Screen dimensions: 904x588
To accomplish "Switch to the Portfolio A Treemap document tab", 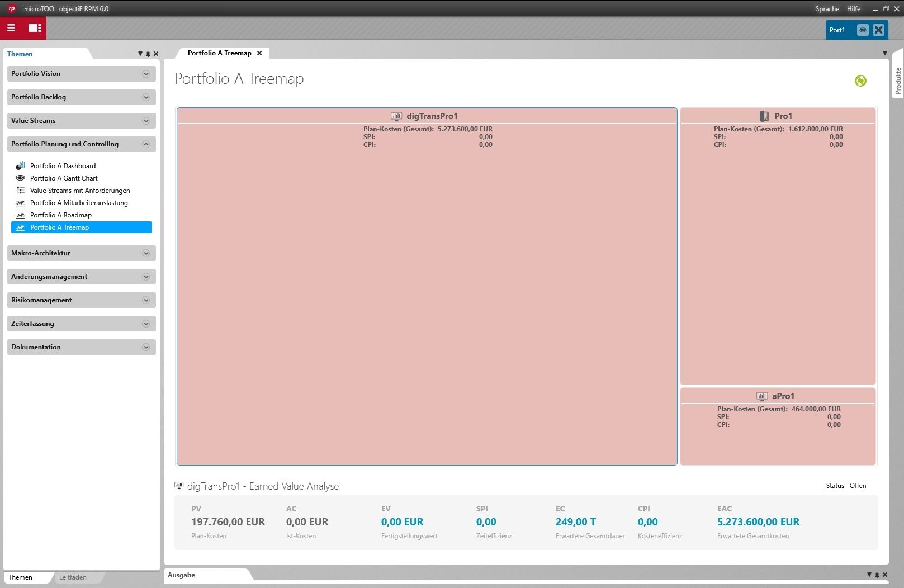I will (x=219, y=53).
